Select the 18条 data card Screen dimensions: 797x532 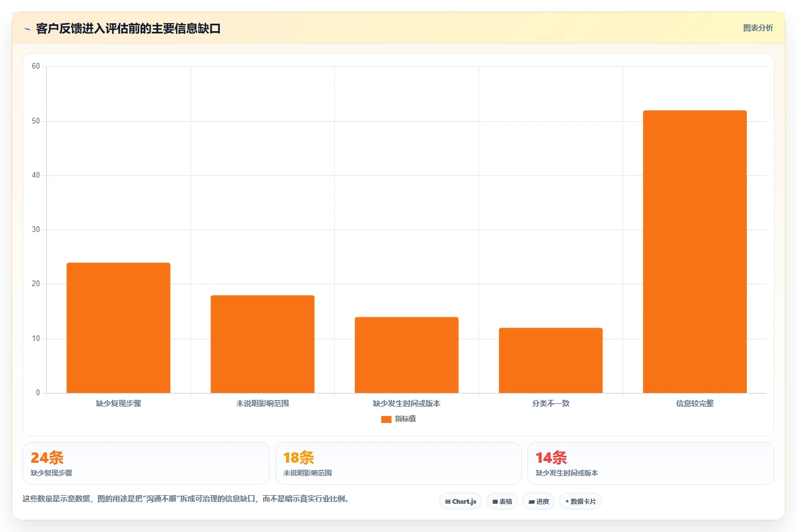pos(398,463)
